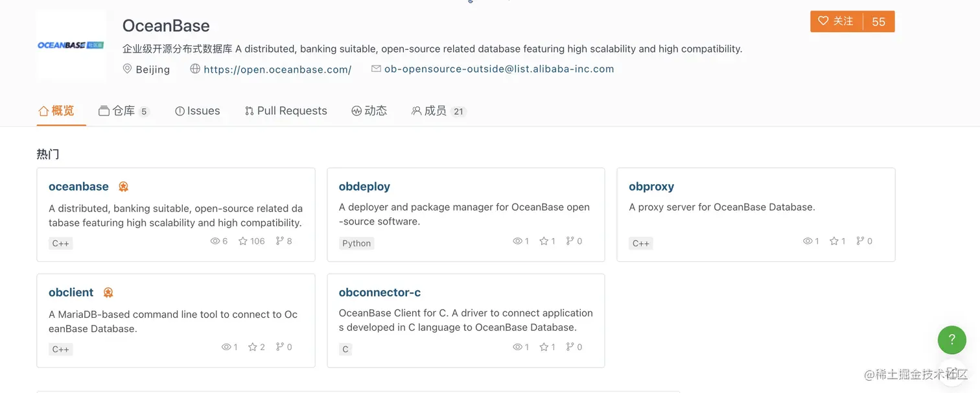The height and width of the screenshot is (393, 980).
Task: Open the obproxy repository link
Action: pos(651,187)
